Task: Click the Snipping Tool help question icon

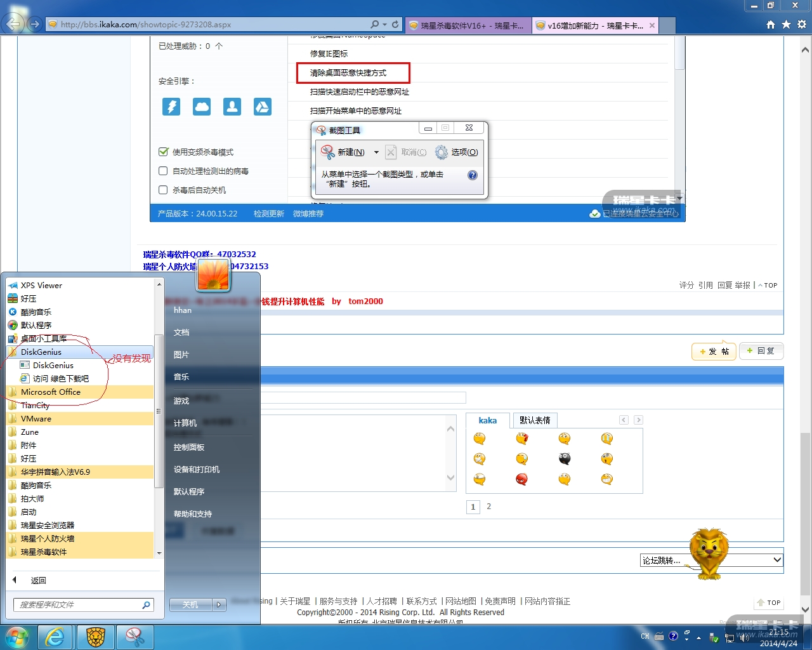Action: [x=473, y=175]
